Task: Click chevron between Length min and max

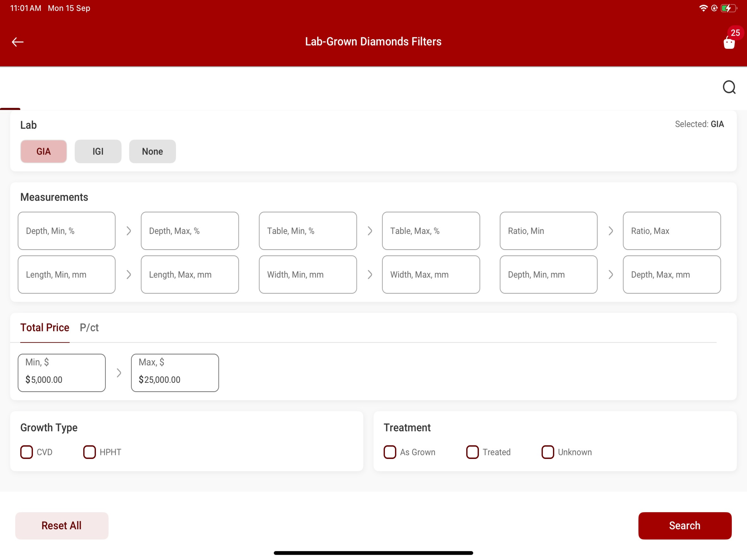Action: [129, 274]
